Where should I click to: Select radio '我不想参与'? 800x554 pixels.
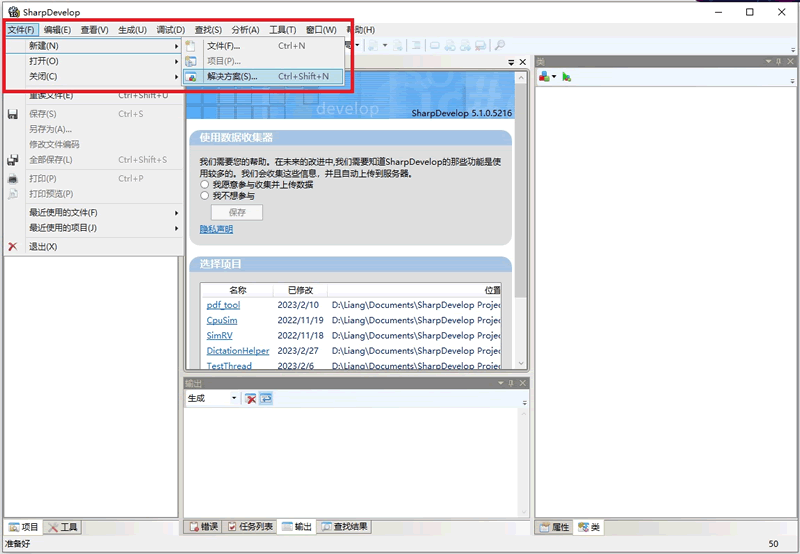(205, 195)
